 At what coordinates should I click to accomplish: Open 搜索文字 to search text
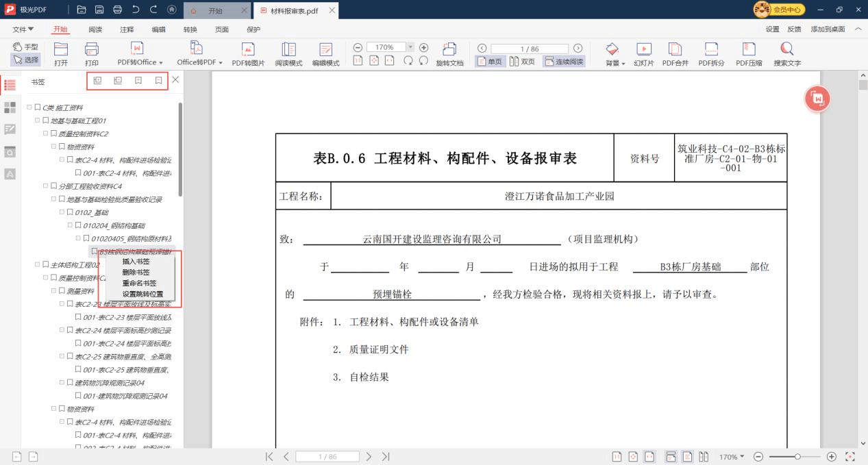[x=786, y=52]
